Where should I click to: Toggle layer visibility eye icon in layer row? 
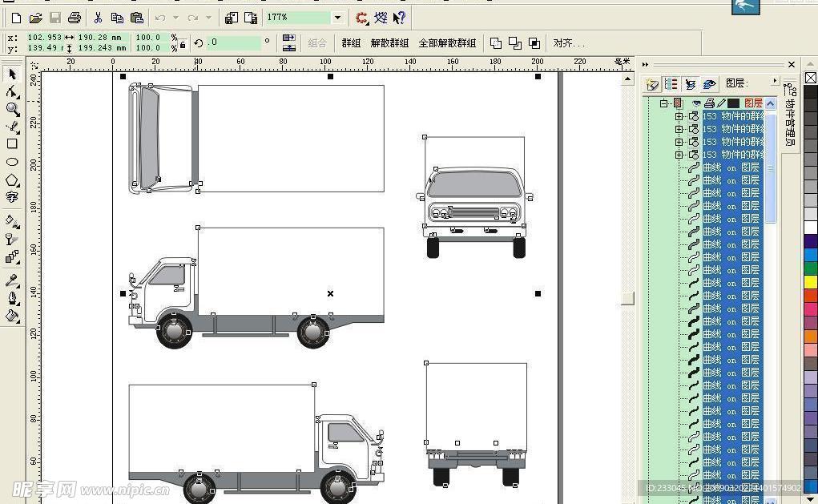(696, 103)
